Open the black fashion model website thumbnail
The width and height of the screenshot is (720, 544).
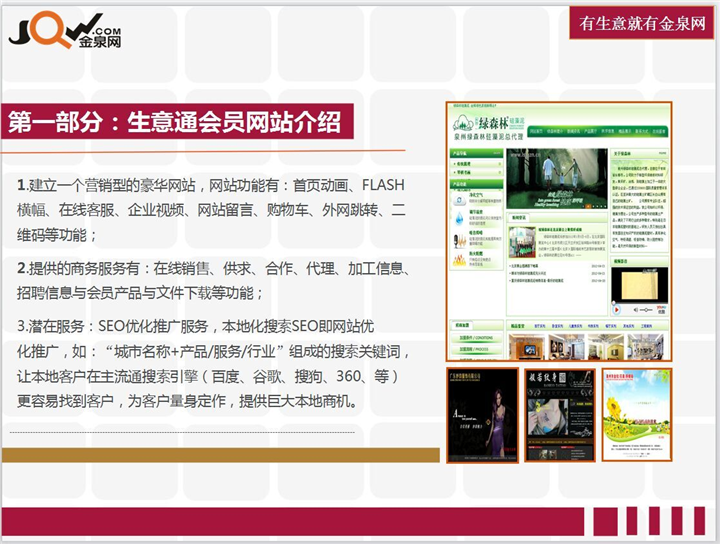[481, 414]
